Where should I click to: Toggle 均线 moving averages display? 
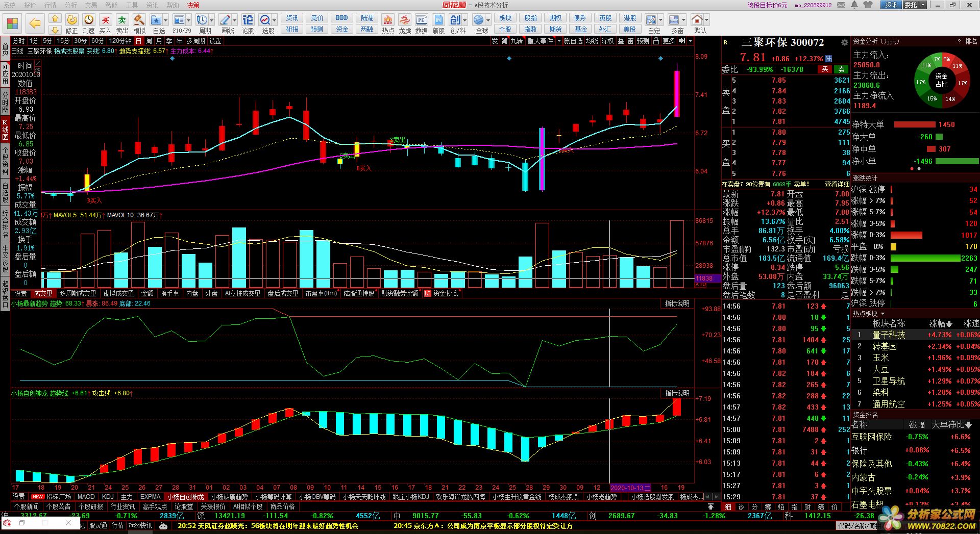[x=592, y=41]
